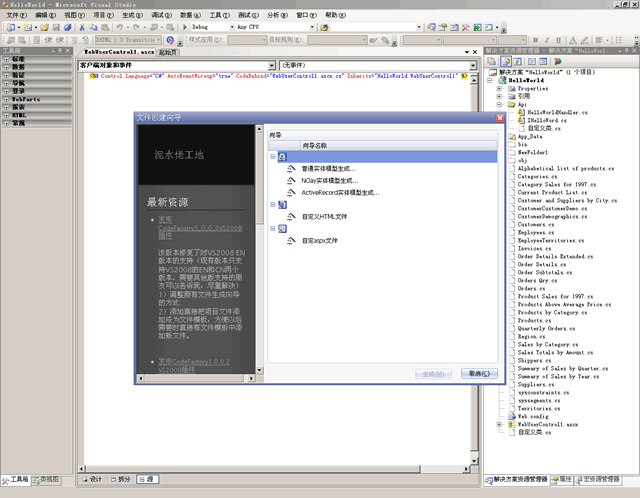
Task: Open the 发布CodeFactory1.0.0.2 link
Action: coord(194,366)
